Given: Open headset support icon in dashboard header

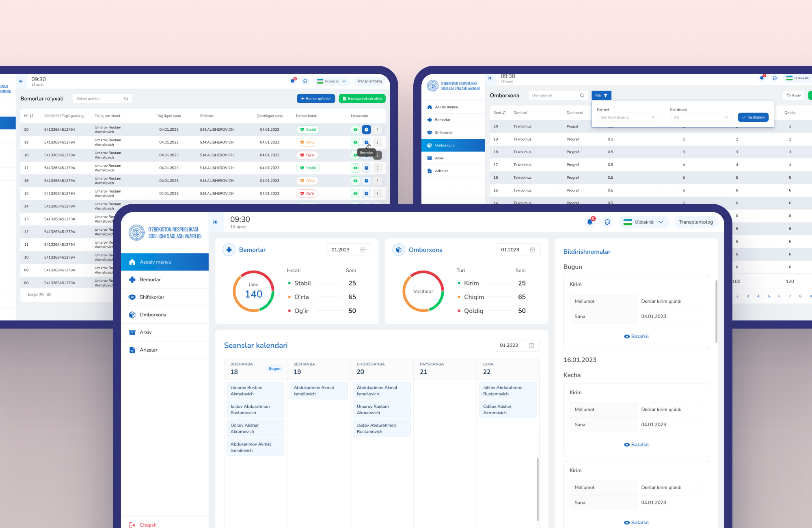Looking at the screenshot, I should (607, 222).
